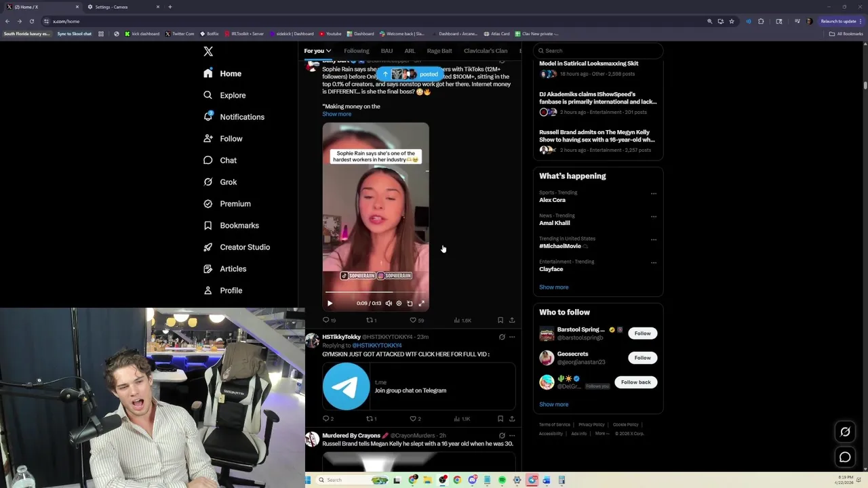The width and height of the screenshot is (868, 488).
Task: Repost the Sophie Rain post
Action: (371, 320)
